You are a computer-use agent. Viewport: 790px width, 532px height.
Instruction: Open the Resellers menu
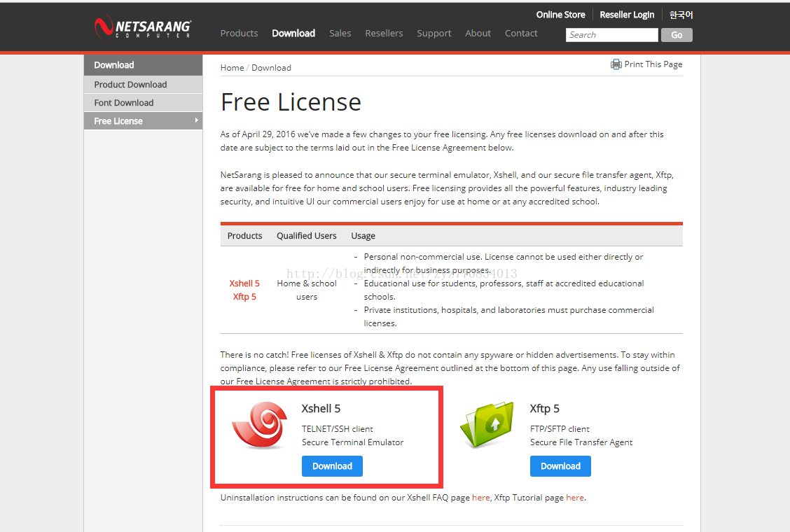384,34
